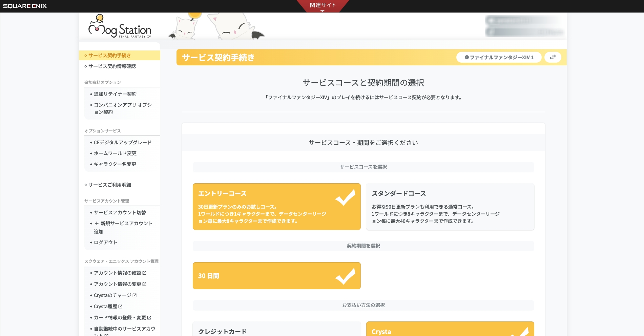Click the SQUARE ENIX logo
This screenshot has height=336, width=644.
[25, 6]
